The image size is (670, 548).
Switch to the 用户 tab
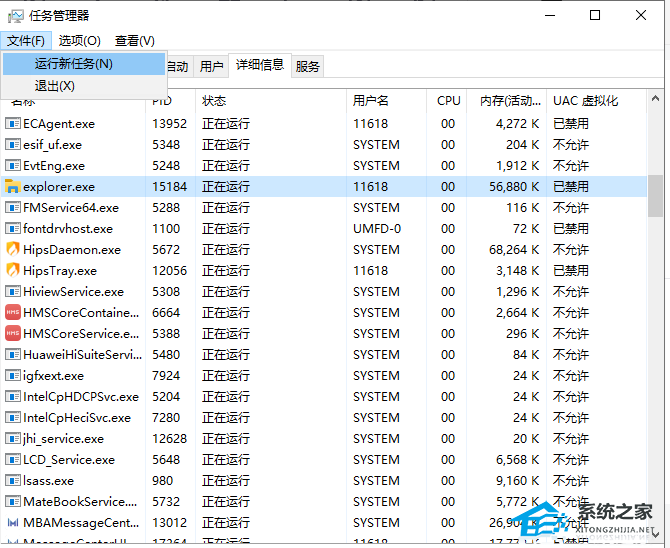pyautogui.click(x=211, y=66)
